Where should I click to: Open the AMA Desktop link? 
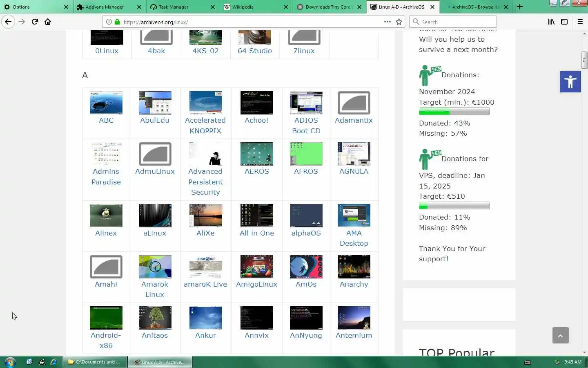pyautogui.click(x=354, y=238)
